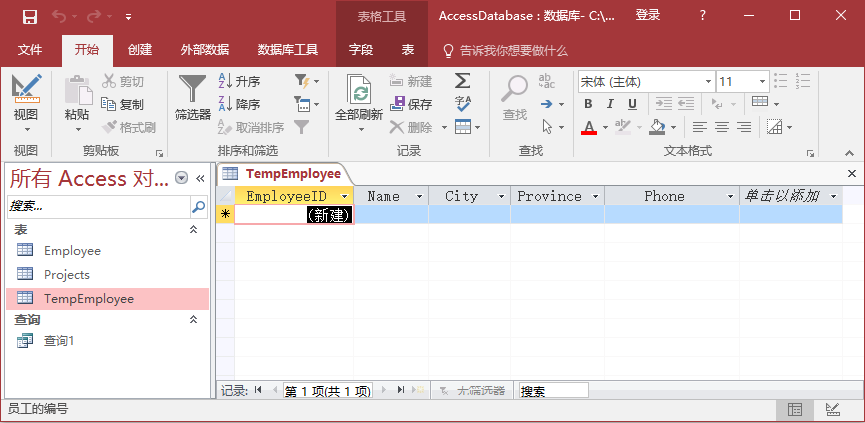Open the font size dropdown
The image size is (865, 423).
[x=762, y=81]
